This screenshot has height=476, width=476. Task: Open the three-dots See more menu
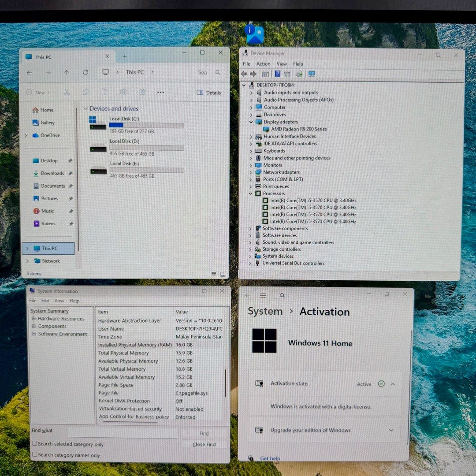click(160, 92)
